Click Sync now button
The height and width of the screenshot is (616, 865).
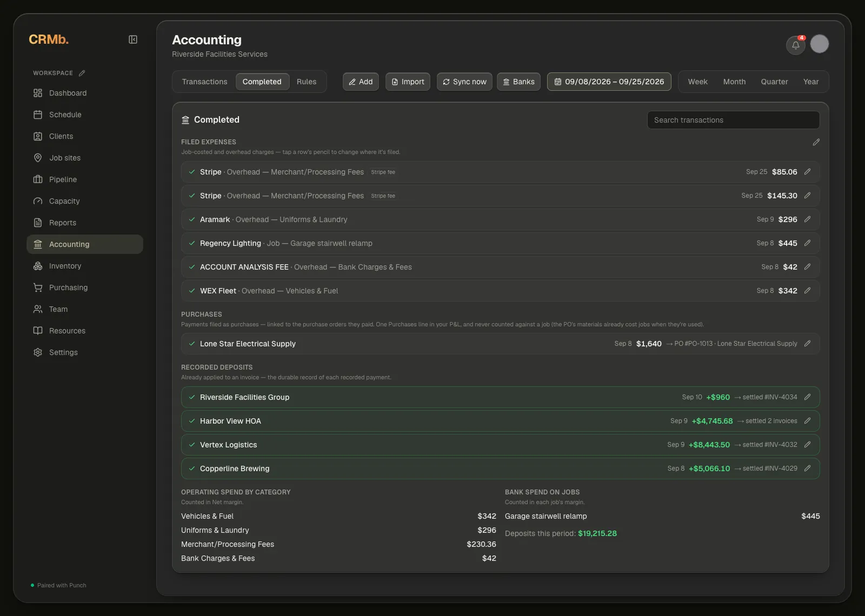(464, 82)
